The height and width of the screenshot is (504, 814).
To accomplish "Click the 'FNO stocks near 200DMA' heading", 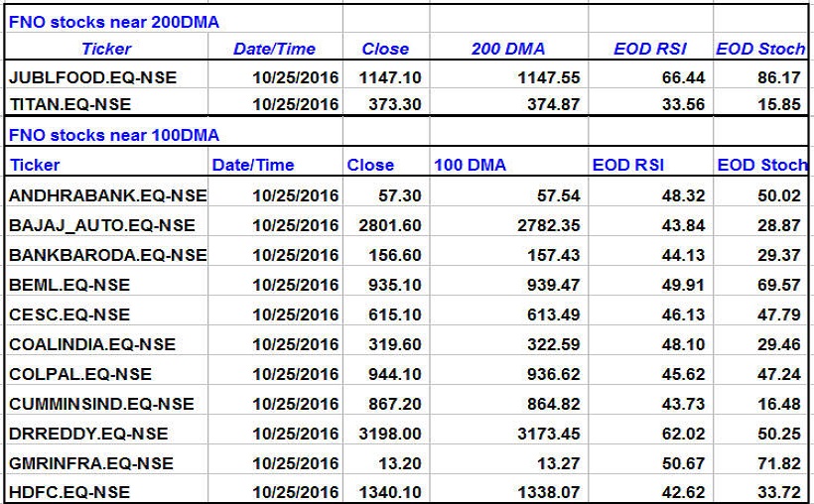I will click(x=113, y=21).
